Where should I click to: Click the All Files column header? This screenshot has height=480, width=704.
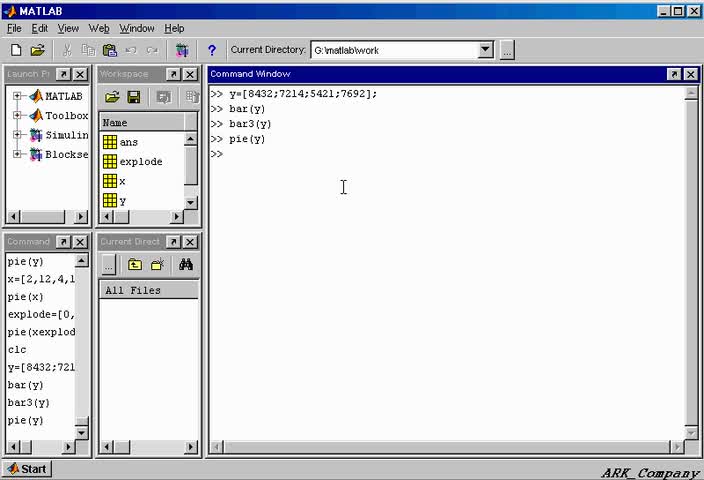click(149, 291)
